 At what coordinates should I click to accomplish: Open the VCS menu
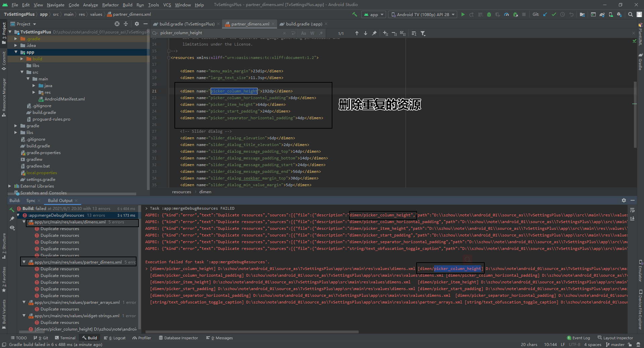tap(167, 5)
